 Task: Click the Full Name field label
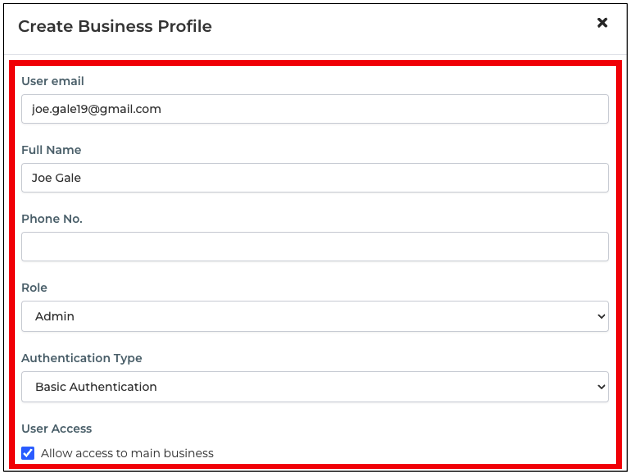click(51, 150)
